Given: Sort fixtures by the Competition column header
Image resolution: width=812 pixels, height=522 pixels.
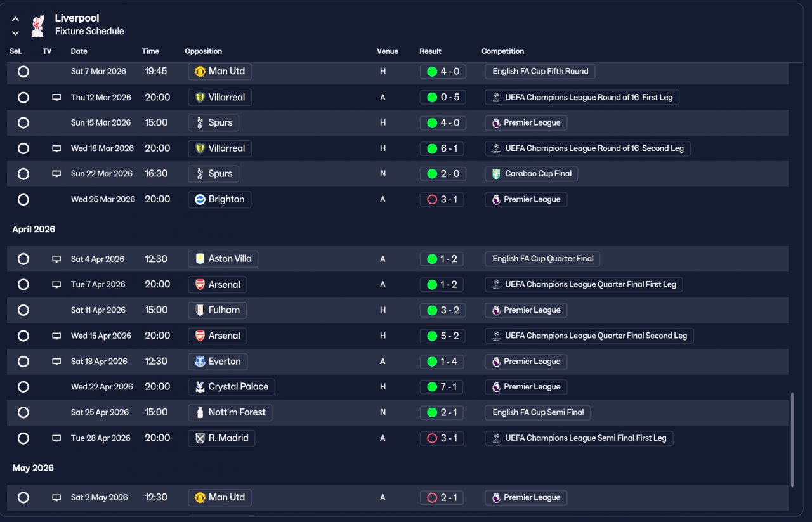Looking at the screenshot, I should [503, 51].
